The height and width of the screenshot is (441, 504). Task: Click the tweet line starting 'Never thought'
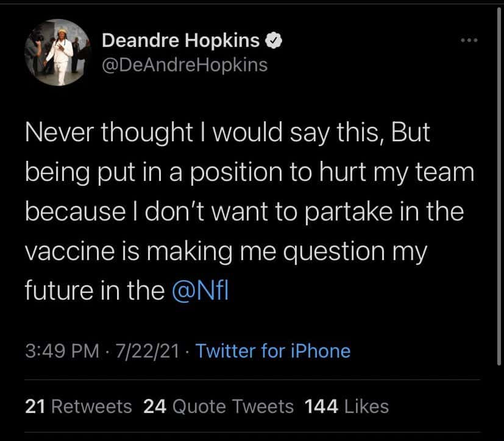point(227,134)
